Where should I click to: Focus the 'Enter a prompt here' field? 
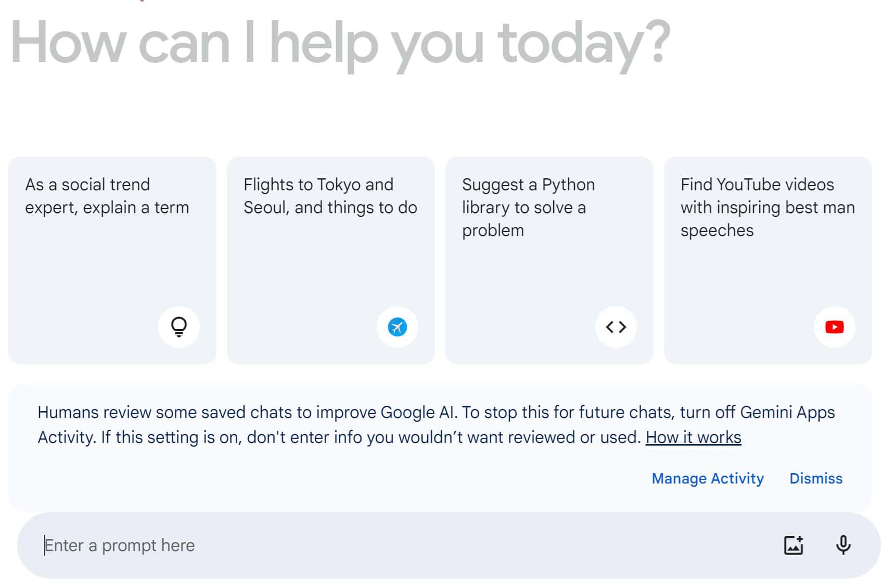(364, 545)
